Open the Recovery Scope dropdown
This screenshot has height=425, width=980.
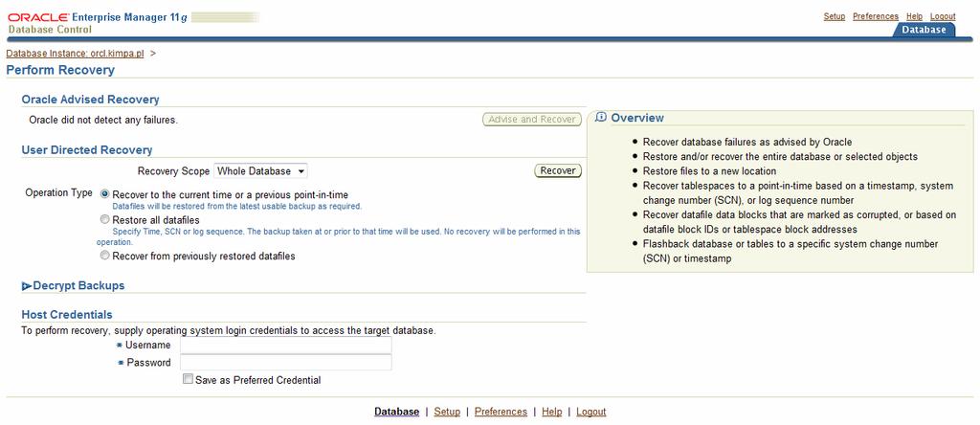[x=260, y=170]
